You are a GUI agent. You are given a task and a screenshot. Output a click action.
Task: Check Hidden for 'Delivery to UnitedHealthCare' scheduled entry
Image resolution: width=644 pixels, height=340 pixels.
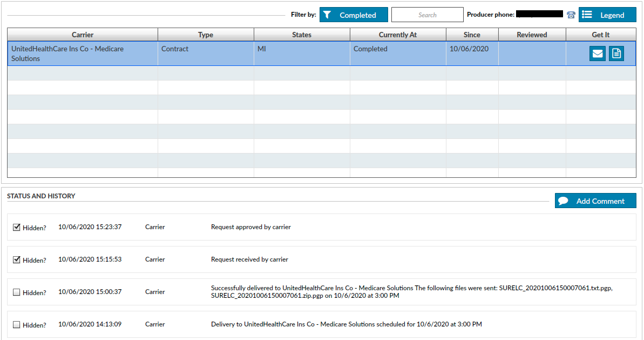click(x=16, y=324)
